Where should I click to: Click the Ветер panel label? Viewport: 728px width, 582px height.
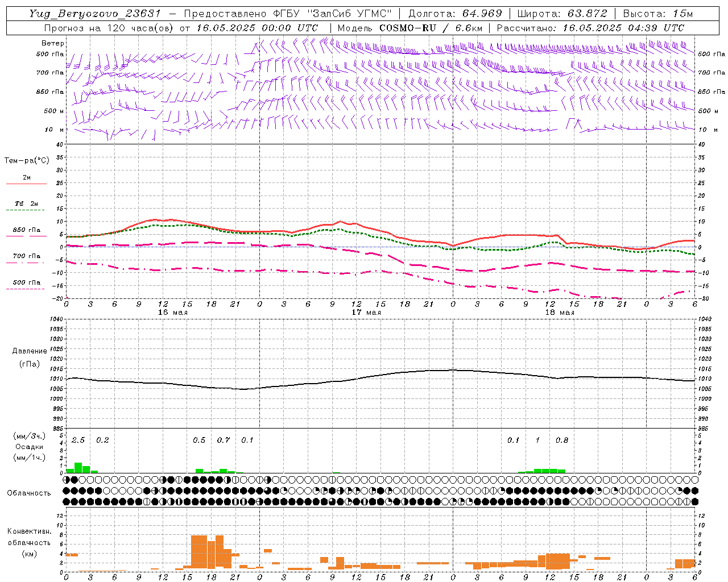53,43
